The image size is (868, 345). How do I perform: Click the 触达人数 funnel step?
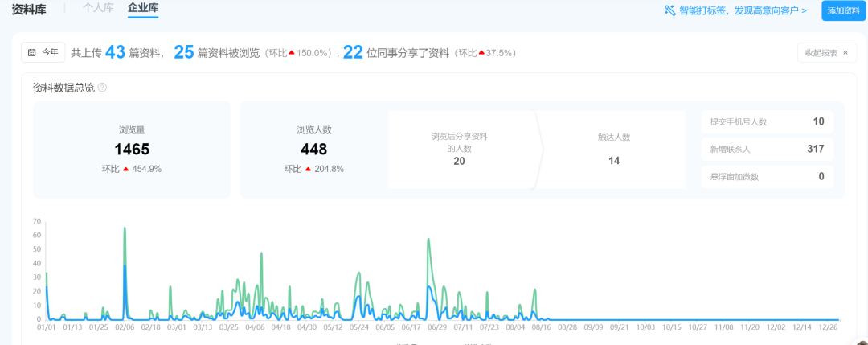613,150
